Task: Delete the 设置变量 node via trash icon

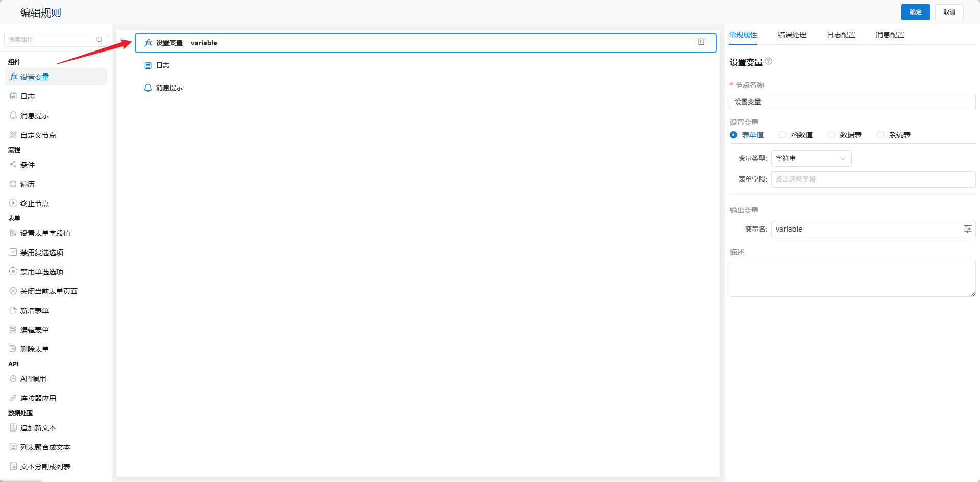Action: (x=701, y=42)
